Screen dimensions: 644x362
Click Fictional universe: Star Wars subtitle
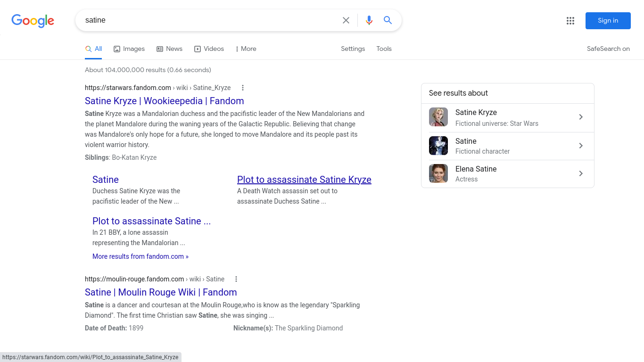pyautogui.click(x=497, y=123)
